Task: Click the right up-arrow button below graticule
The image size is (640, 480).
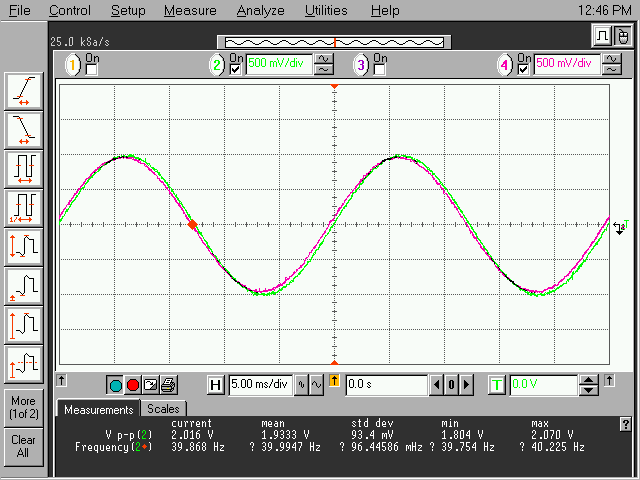Action: tap(609, 380)
